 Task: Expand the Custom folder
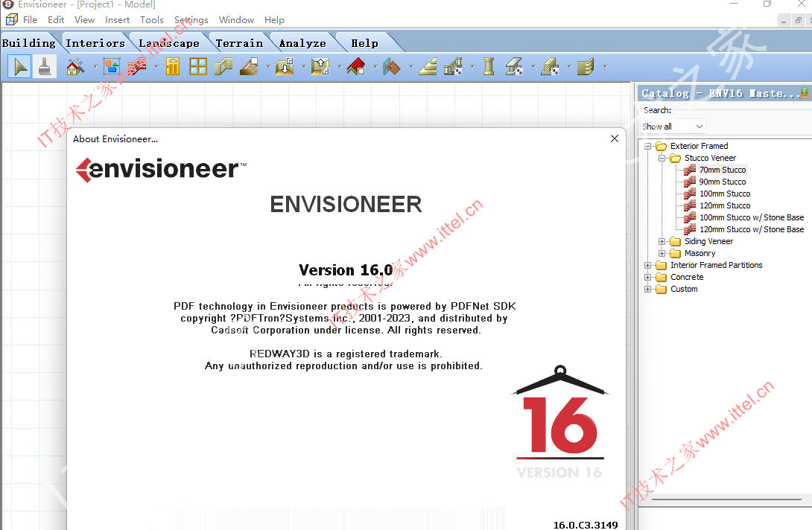(648, 290)
